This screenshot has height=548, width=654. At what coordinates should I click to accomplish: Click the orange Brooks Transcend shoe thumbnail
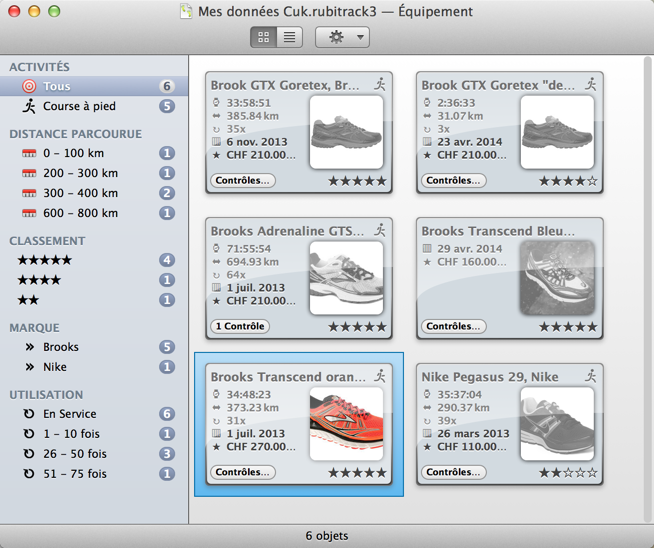[346, 424]
